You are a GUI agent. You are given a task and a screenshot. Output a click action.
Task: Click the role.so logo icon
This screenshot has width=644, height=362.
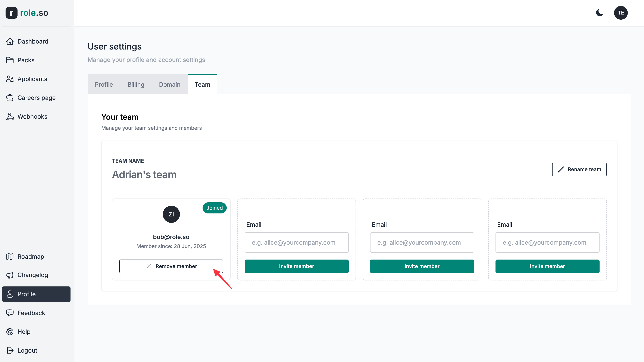tap(12, 13)
